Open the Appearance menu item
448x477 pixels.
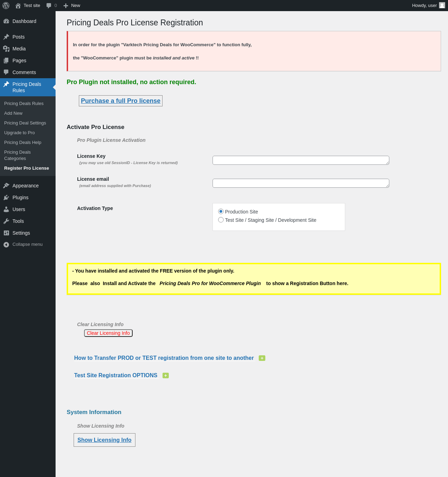click(26, 186)
